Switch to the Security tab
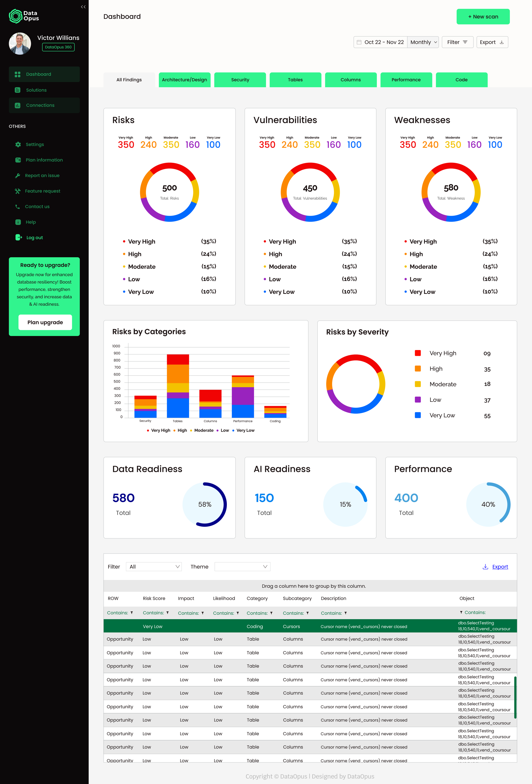This screenshot has height=784, width=532. click(240, 80)
